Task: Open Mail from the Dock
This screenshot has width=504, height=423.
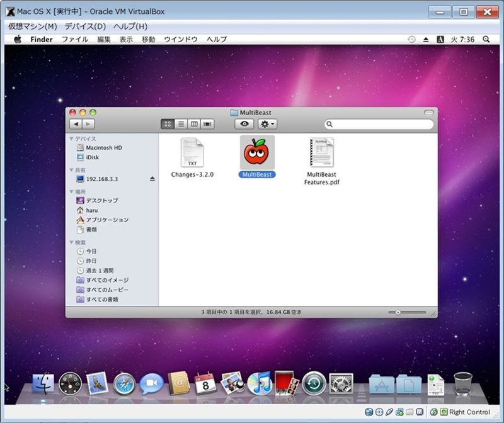Action: [x=97, y=383]
